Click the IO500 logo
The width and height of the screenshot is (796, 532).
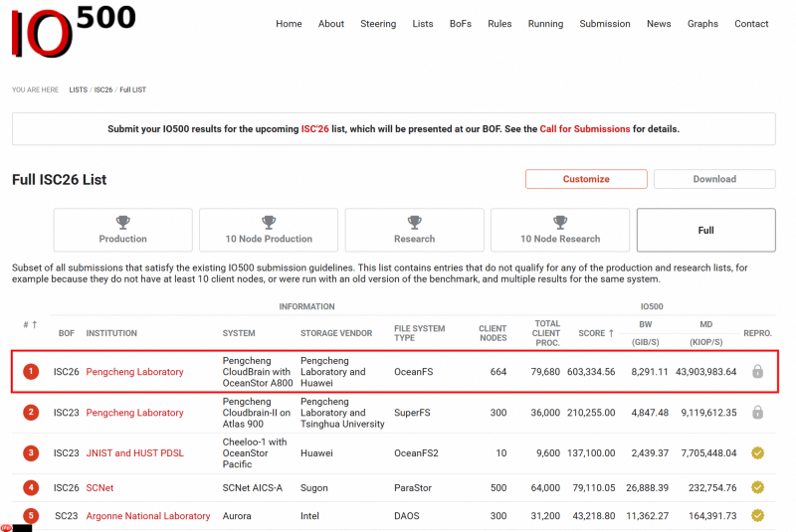tap(74, 32)
